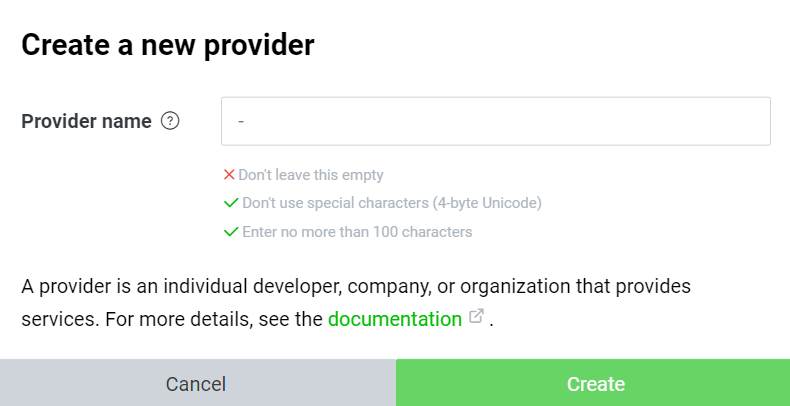Focus the Provider name input field
This screenshot has width=790, height=406.
[x=495, y=121]
